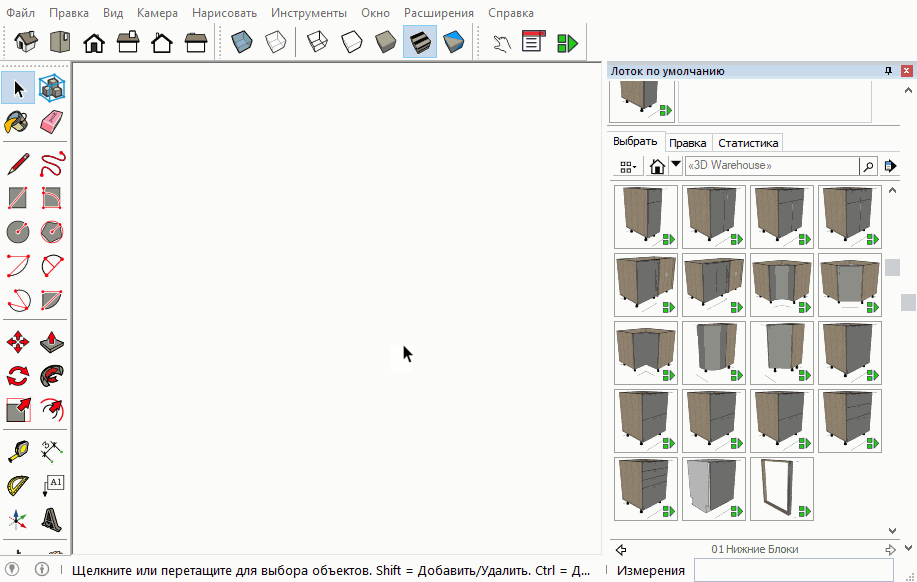Screen dimensions: 917x582
Task: Select the Eraser tool
Action: coord(52,122)
